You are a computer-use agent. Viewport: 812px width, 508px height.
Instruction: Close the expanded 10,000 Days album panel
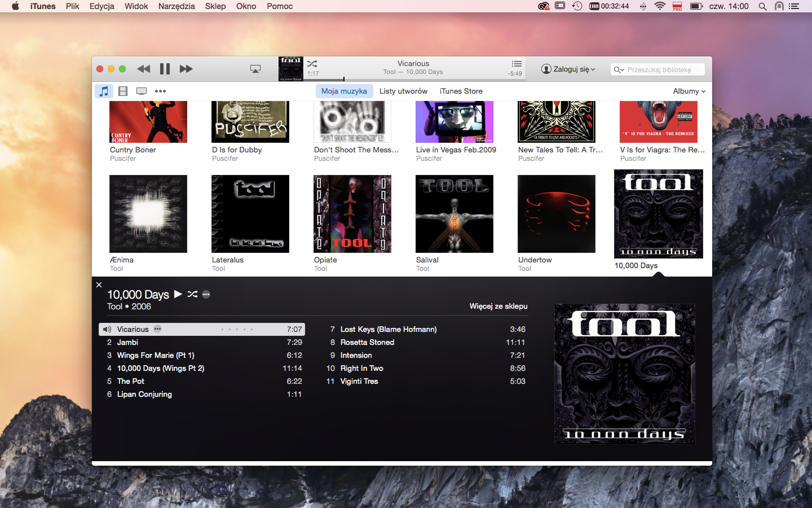99,285
